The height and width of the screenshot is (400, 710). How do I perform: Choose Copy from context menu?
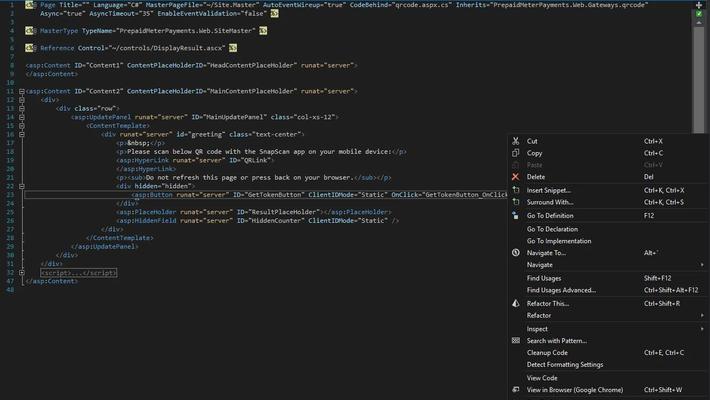pyautogui.click(x=609, y=153)
